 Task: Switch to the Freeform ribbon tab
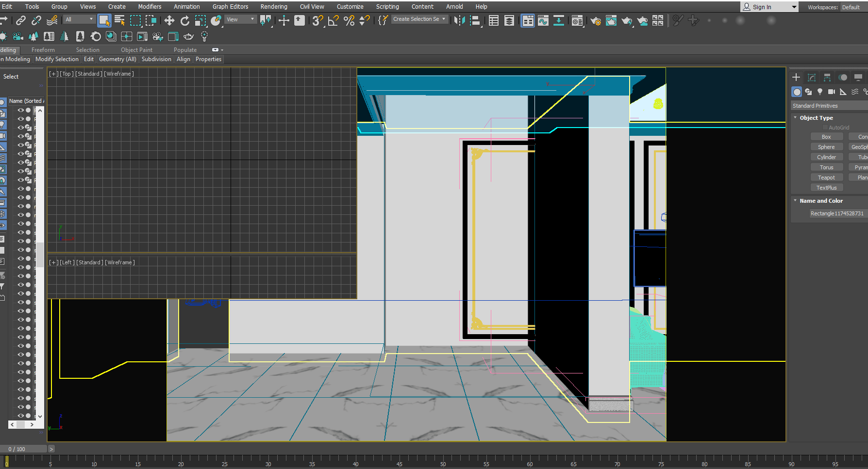click(43, 50)
